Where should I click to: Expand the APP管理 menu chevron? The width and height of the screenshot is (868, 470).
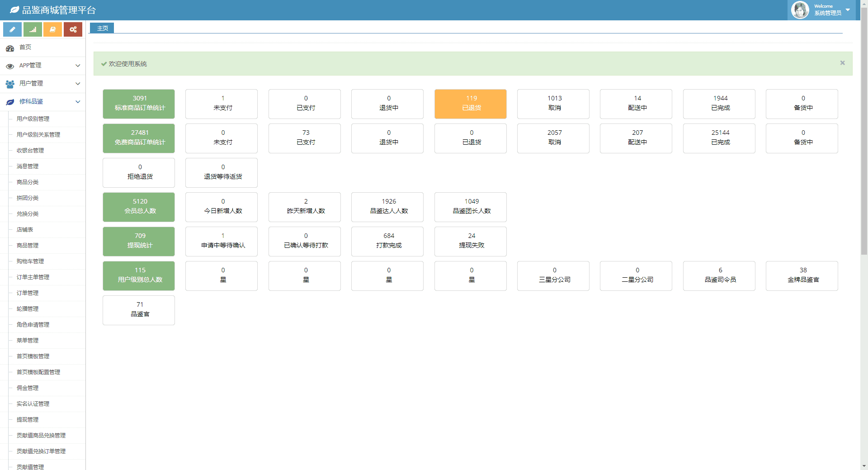[x=78, y=66]
